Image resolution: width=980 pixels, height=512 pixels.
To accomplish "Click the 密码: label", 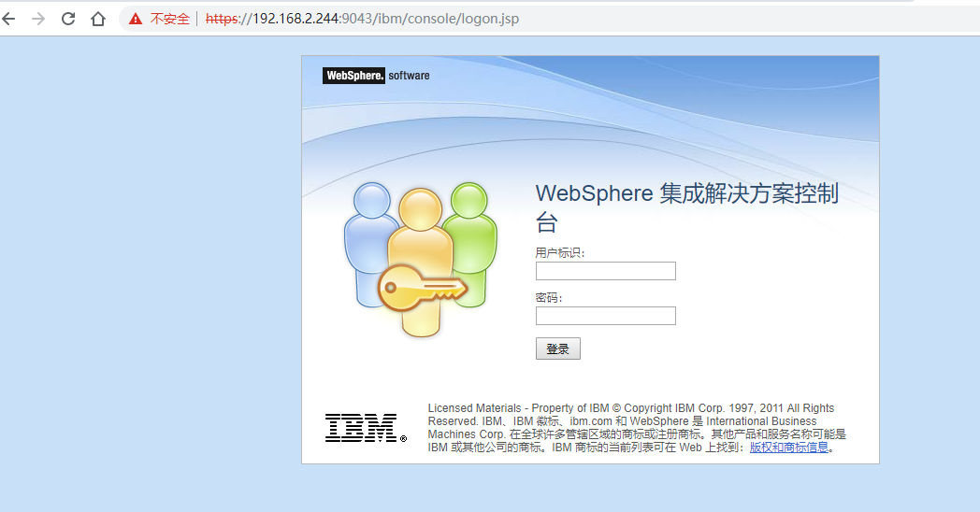I will pos(549,298).
